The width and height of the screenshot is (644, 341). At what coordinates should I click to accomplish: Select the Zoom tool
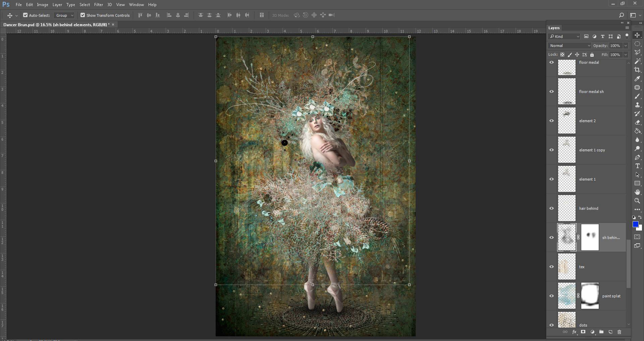(x=637, y=201)
